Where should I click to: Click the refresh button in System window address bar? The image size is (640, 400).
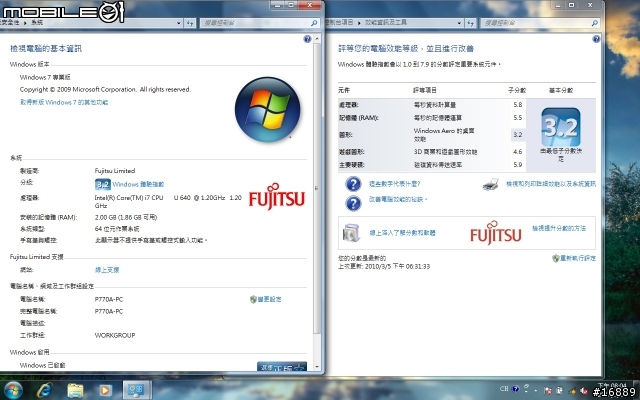(x=190, y=23)
